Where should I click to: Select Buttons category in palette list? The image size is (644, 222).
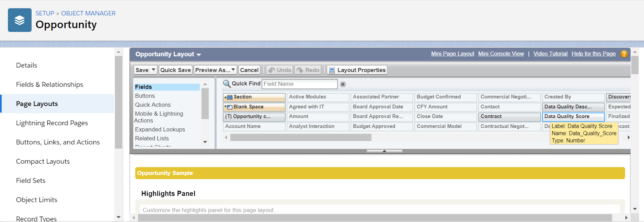[x=145, y=96]
